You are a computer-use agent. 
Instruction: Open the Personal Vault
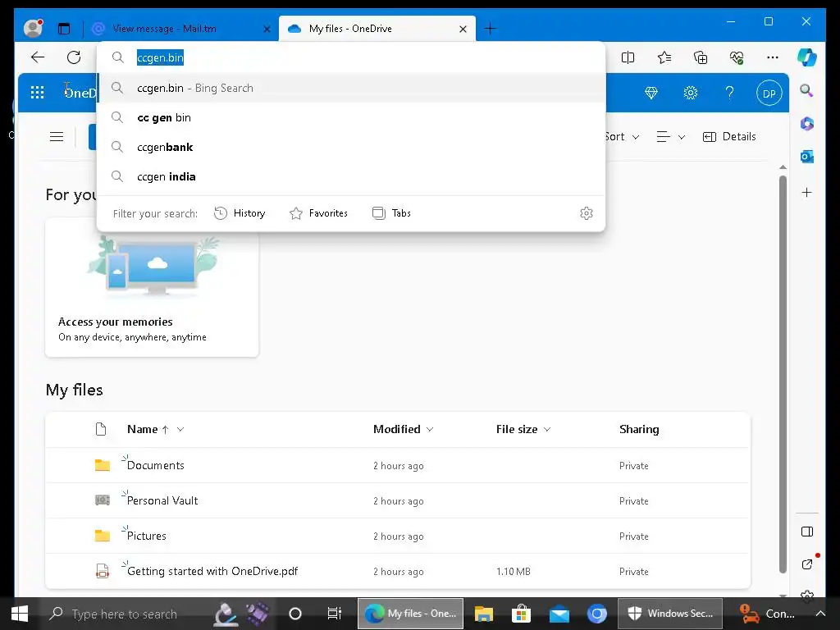162,500
